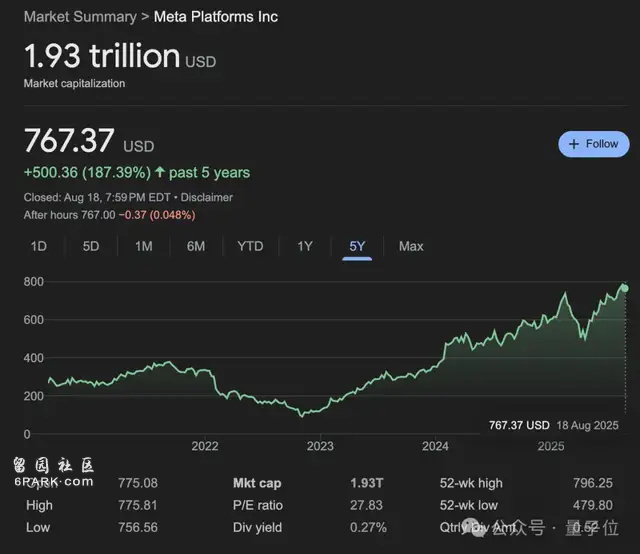Click the 2023 axis label
The width and height of the screenshot is (640, 554).
coord(320,446)
